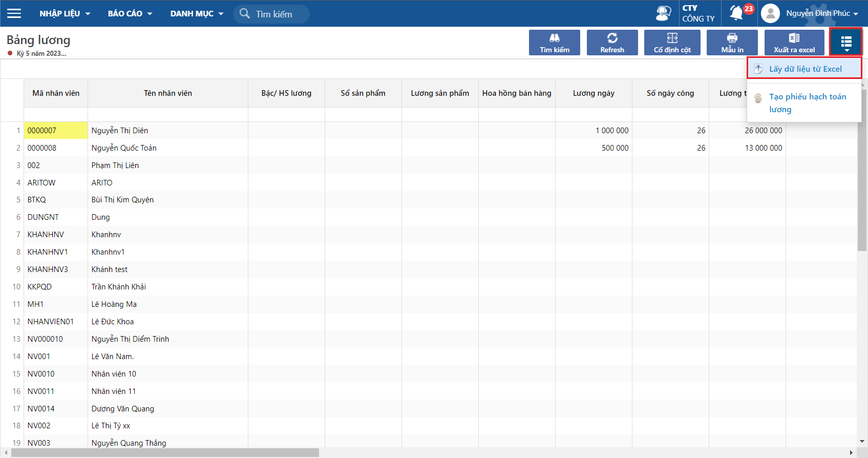Click the Tìm kiếm binoculars toolbar button
The image size is (868, 458).
pyautogui.click(x=554, y=43)
